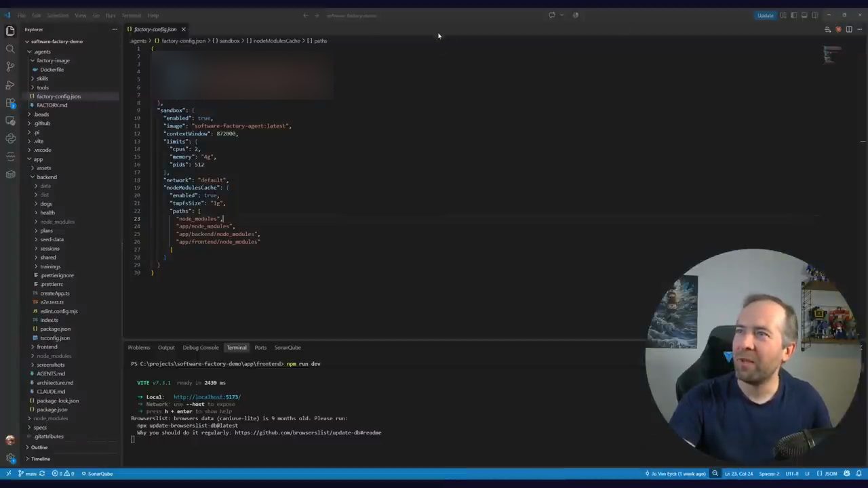The image size is (868, 488).
Task: Expand the skills folder
Action: (42, 79)
